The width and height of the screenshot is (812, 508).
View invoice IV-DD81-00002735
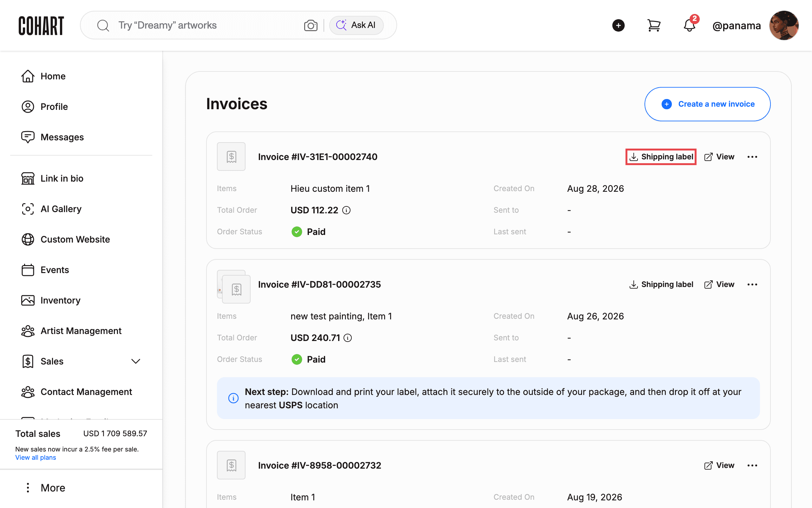[x=719, y=284]
